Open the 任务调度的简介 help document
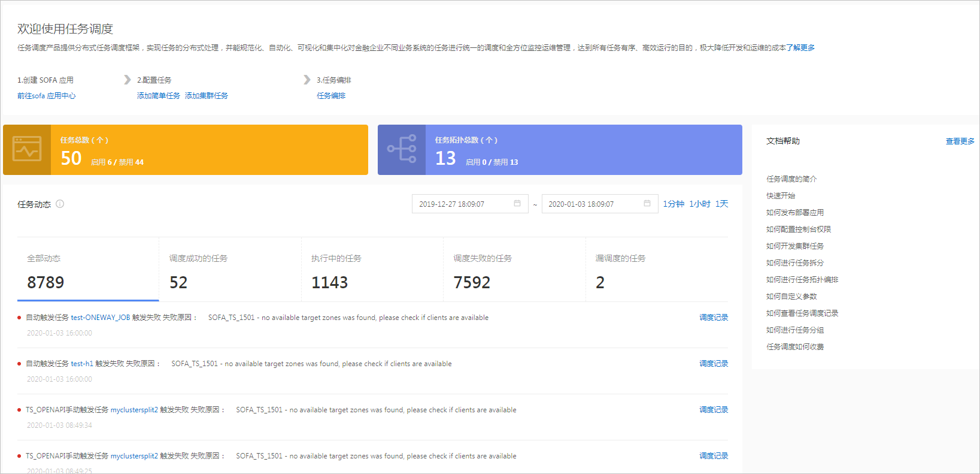Viewport: 980px width, 474px height. tap(791, 179)
